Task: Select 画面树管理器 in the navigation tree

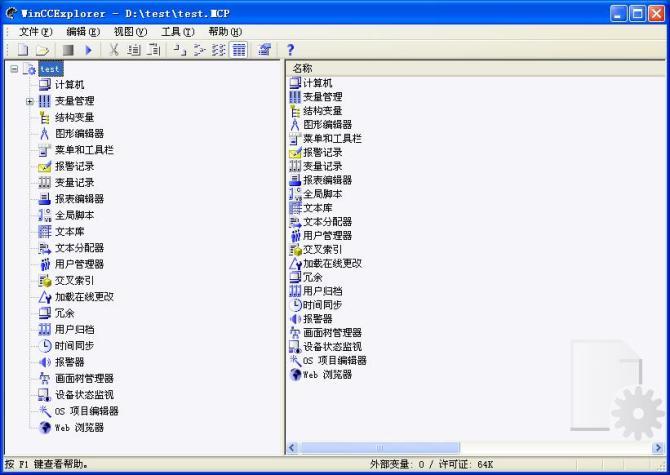Action: coord(84,378)
